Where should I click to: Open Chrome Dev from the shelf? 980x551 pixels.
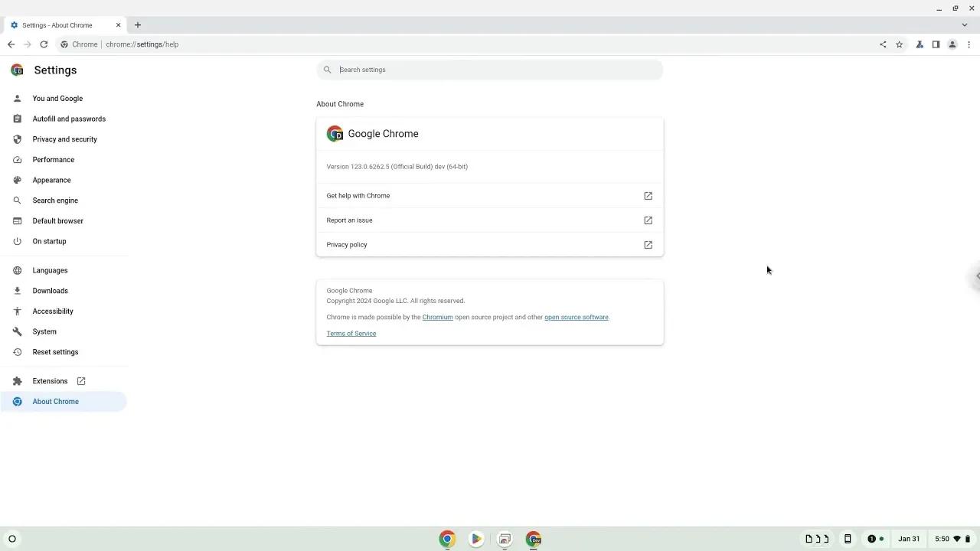tap(534, 539)
